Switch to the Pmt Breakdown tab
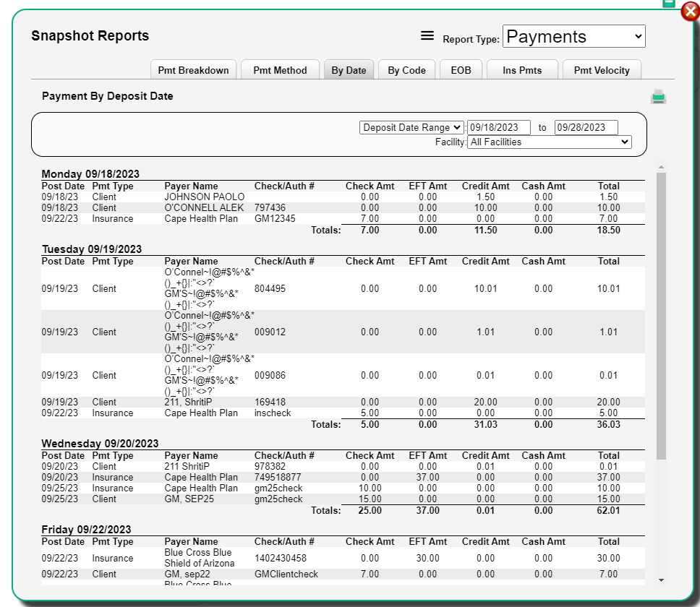The image size is (700, 607). (x=193, y=70)
